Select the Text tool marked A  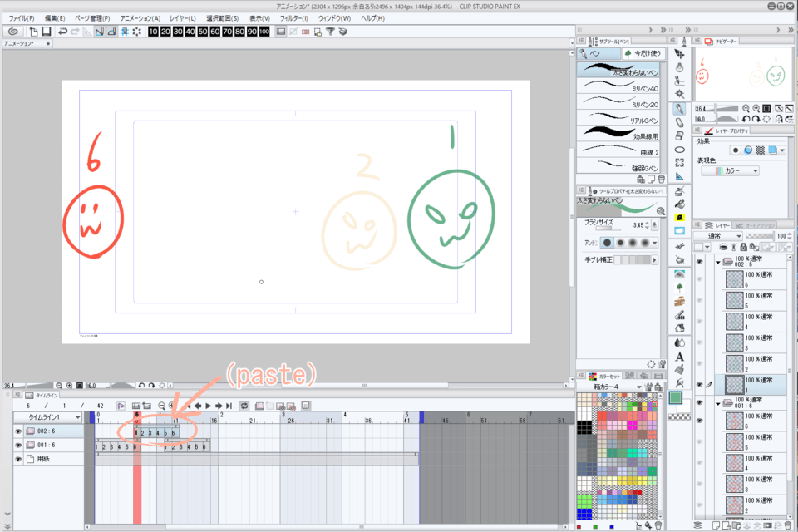679,356
